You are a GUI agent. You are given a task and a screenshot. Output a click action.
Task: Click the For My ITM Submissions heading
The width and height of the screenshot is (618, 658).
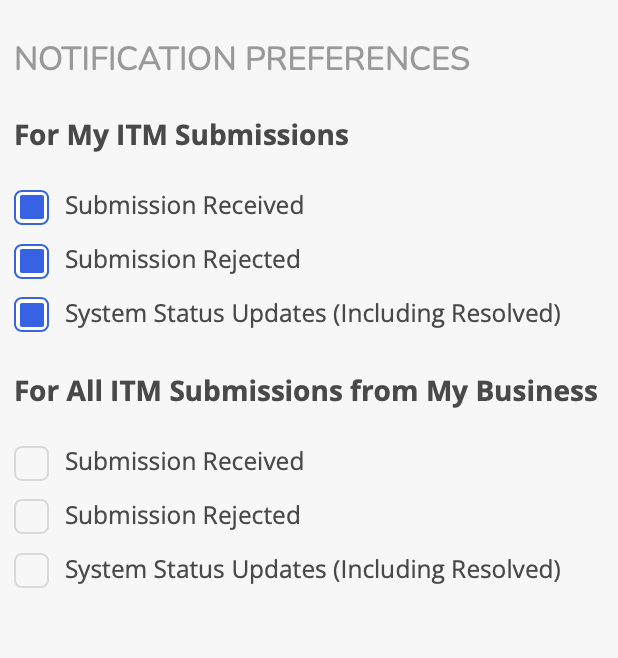(182, 136)
